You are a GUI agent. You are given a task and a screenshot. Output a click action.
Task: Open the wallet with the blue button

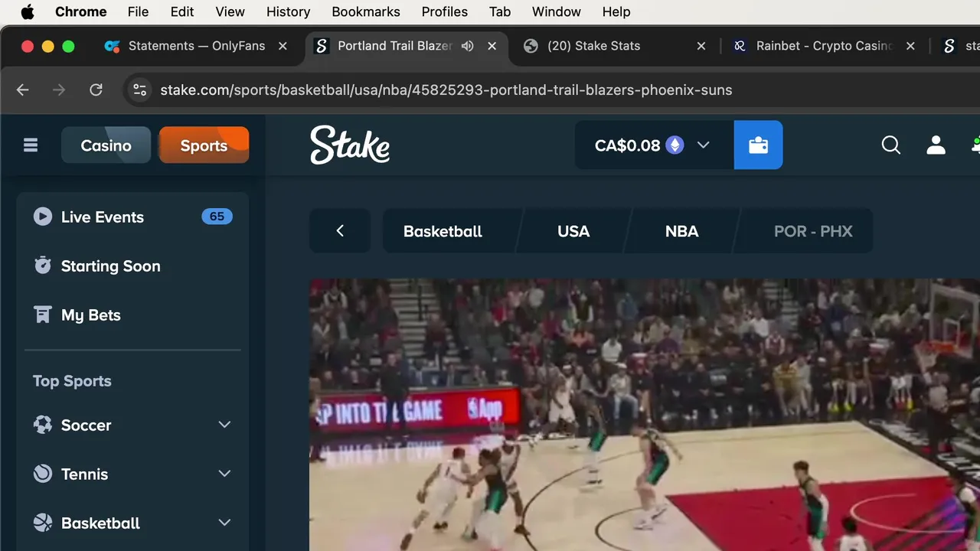(x=758, y=145)
